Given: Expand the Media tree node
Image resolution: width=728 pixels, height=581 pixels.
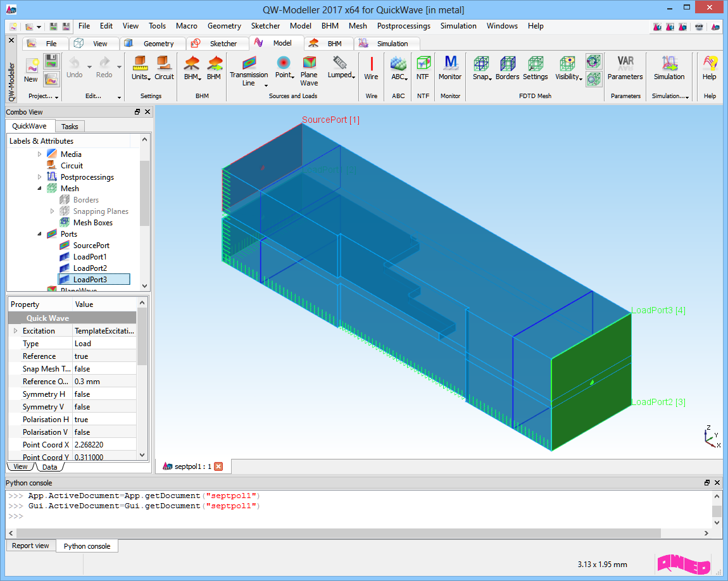Looking at the screenshot, I should (39, 154).
